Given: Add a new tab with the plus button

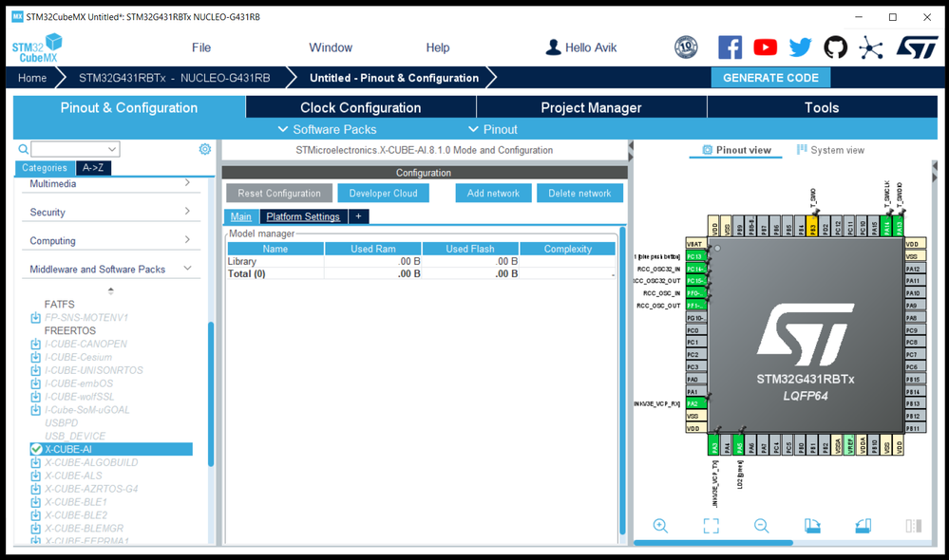Looking at the screenshot, I should tap(358, 216).
